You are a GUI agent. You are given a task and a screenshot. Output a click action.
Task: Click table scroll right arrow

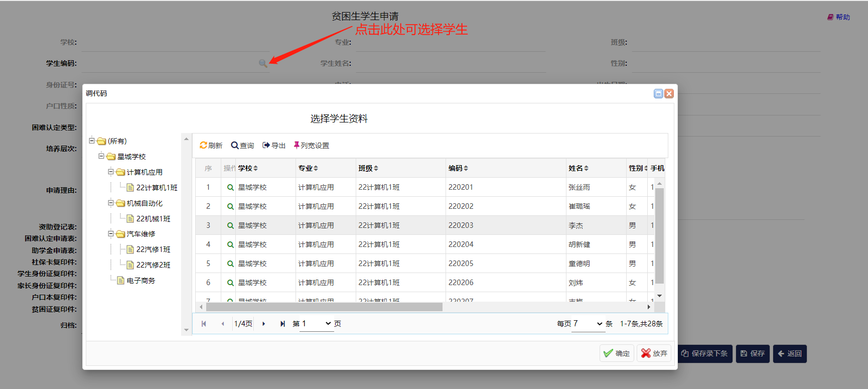[649, 307]
